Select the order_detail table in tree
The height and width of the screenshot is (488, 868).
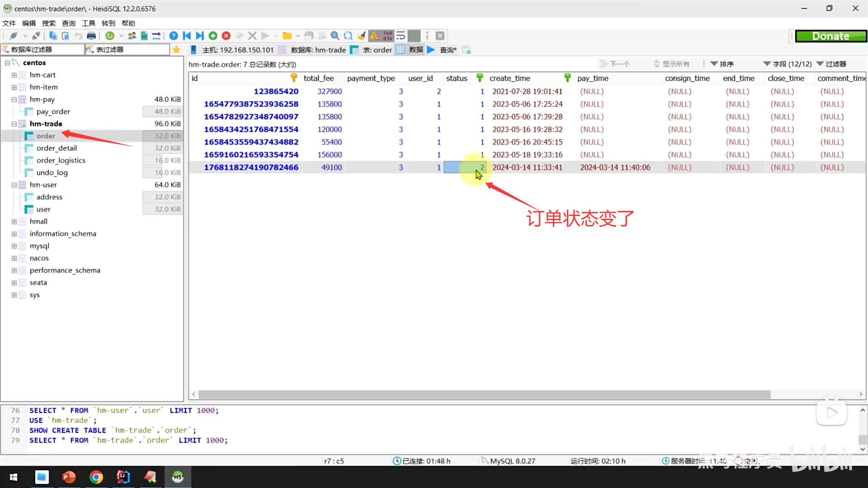(x=57, y=148)
